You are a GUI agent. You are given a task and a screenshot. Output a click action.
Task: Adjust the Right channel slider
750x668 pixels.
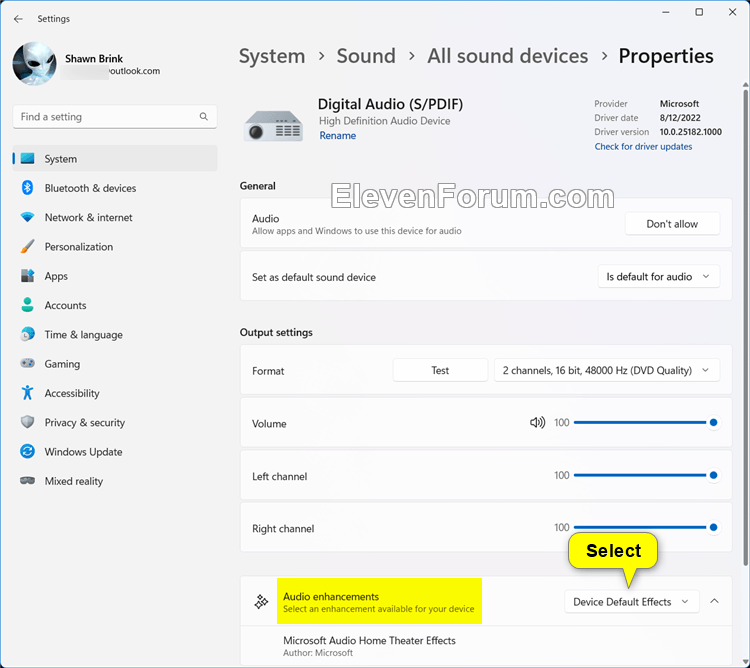pyautogui.click(x=646, y=527)
